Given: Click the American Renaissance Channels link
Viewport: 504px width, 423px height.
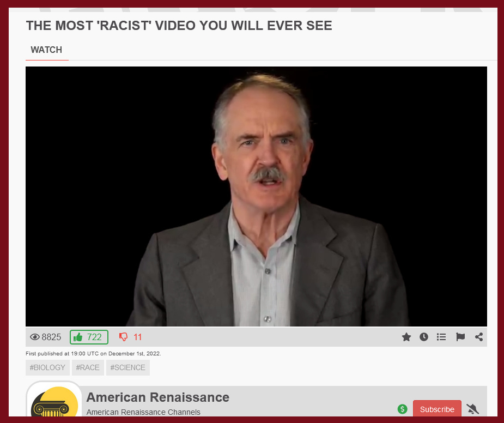Looking at the screenshot, I should click(x=143, y=412).
